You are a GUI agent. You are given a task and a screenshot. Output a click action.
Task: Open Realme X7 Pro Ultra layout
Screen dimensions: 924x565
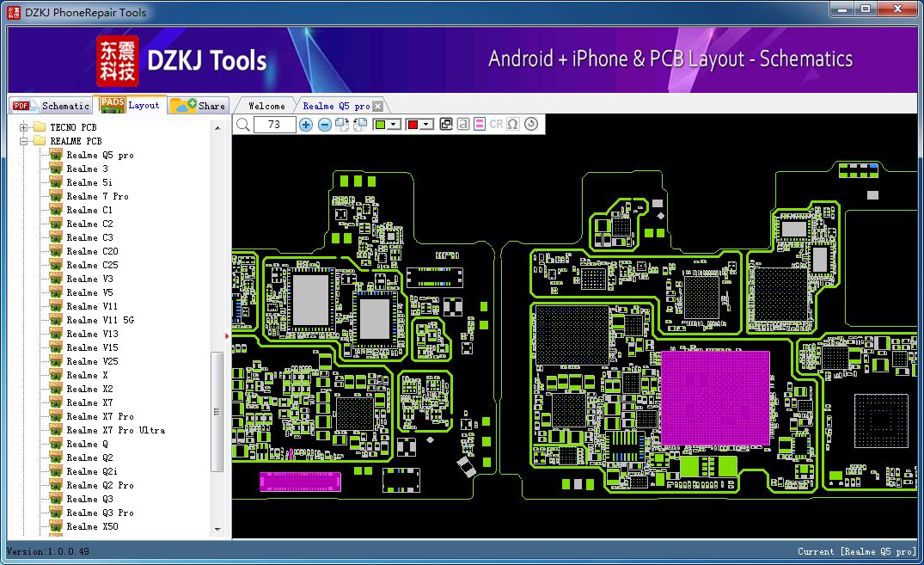point(115,430)
